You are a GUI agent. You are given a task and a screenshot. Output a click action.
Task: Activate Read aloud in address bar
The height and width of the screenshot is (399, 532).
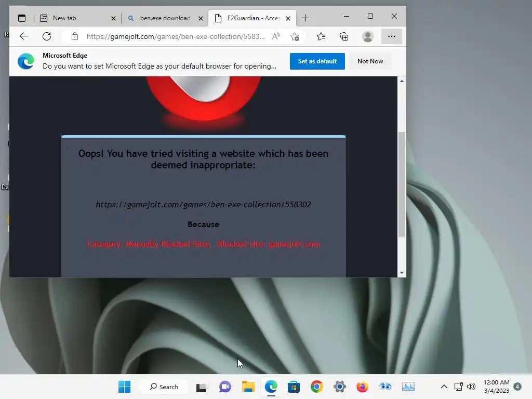276,36
